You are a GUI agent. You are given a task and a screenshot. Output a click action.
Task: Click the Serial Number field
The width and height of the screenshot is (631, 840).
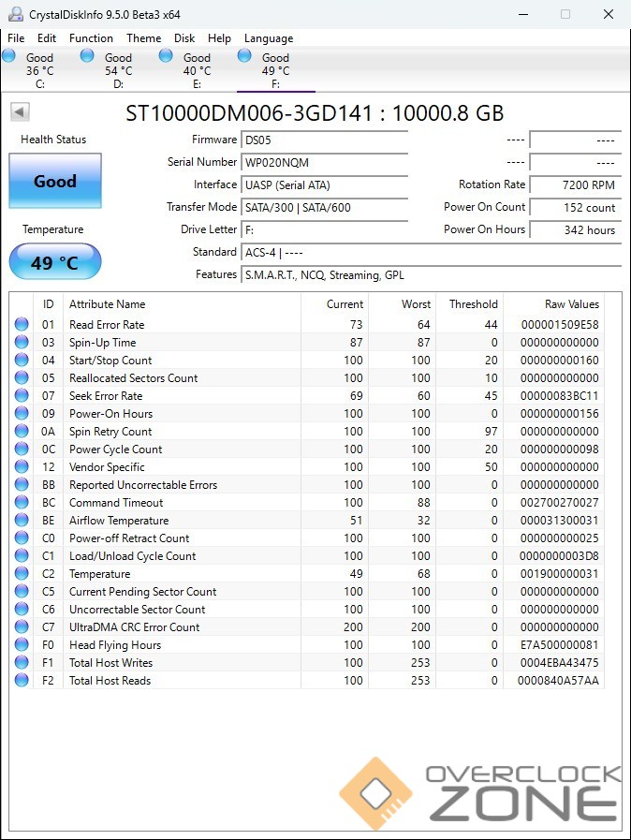(x=324, y=163)
